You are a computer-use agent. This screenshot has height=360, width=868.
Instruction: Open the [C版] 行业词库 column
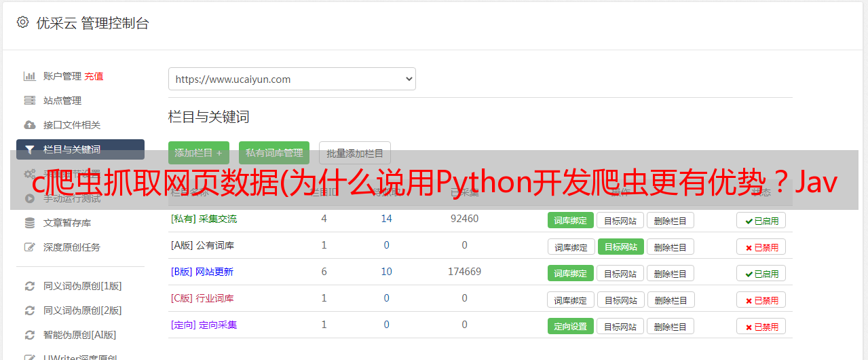(x=203, y=298)
